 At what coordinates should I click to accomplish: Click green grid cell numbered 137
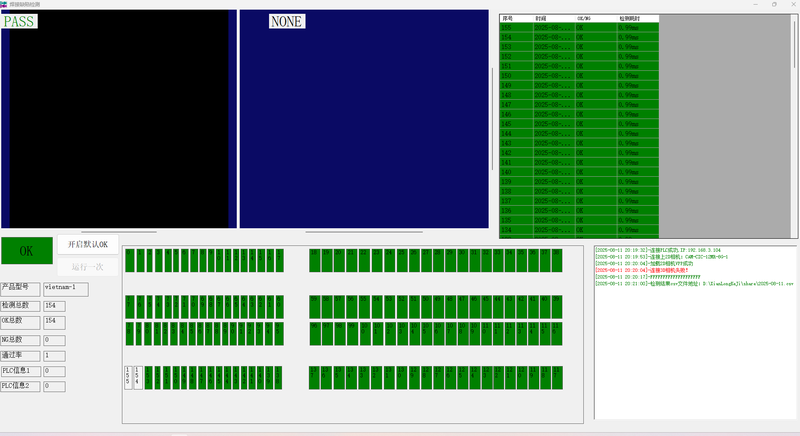pyautogui.click(x=314, y=378)
